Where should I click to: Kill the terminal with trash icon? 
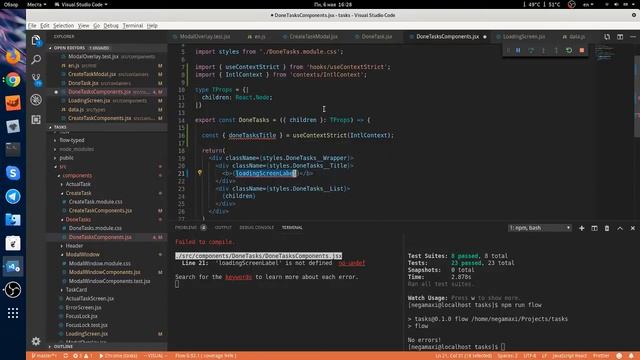pyautogui.click(x=607, y=228)
